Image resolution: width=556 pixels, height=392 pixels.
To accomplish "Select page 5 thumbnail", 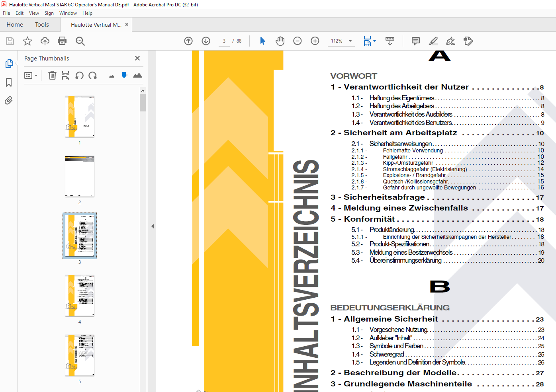I will coord(80,355).
